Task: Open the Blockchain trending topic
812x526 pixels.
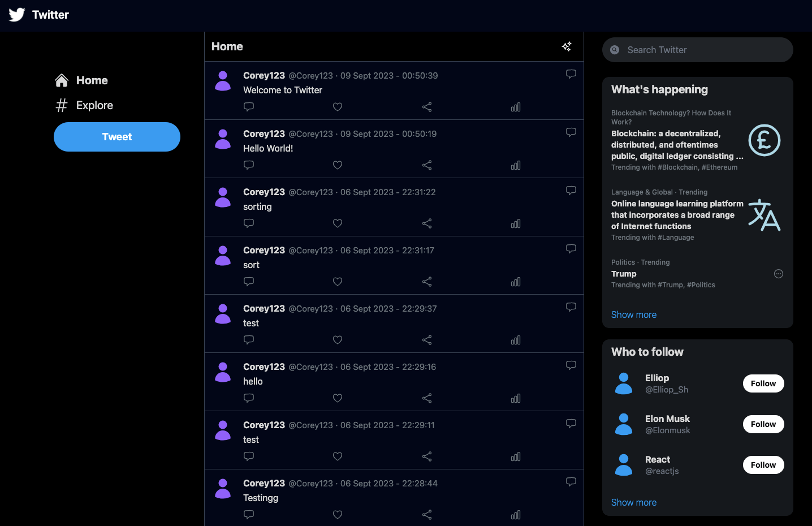Action: pyautogui.click(x=677, y=145)
